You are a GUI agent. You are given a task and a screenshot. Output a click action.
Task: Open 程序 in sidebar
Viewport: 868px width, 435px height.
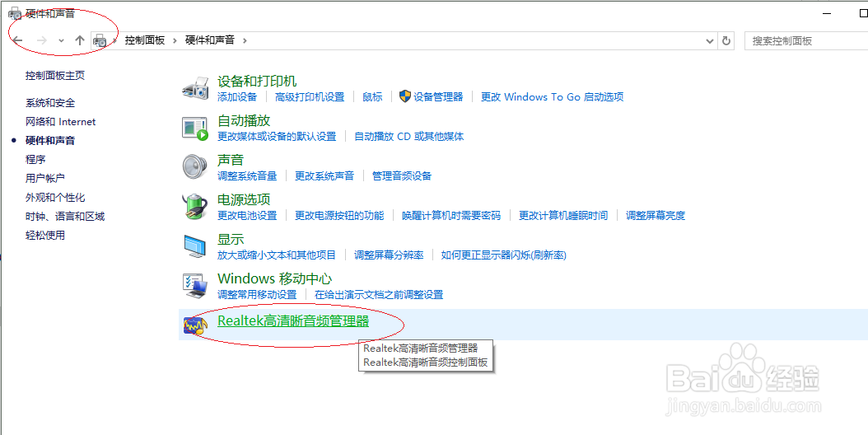click(x=35, y=160)
